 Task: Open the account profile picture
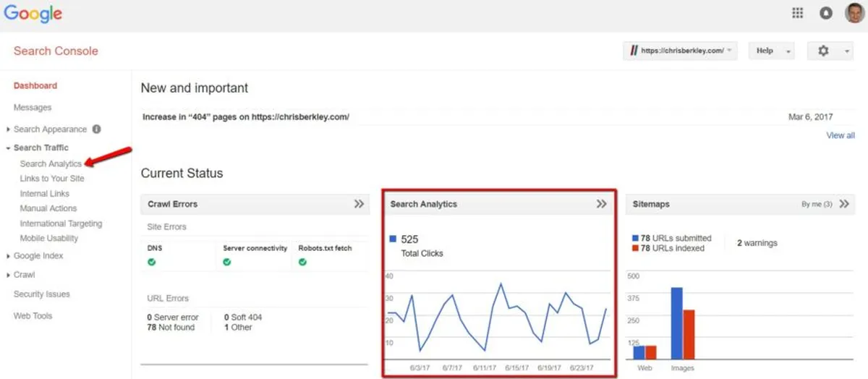(x=854, y=13)
